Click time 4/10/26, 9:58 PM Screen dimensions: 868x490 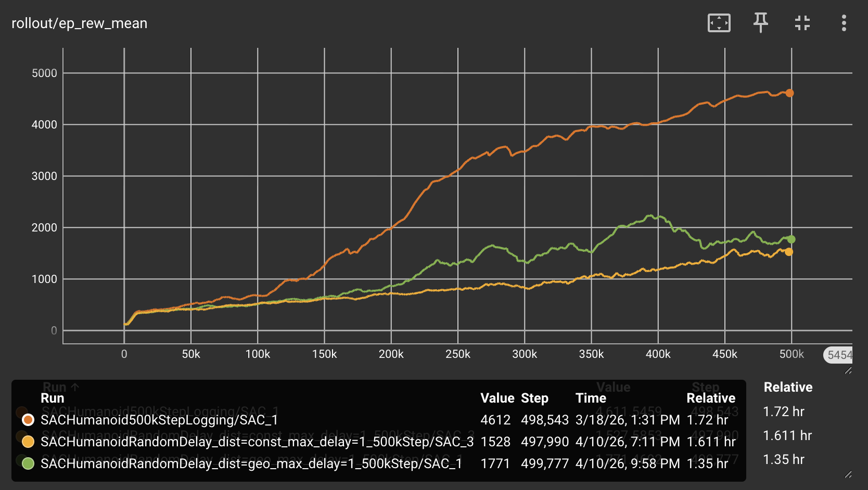point(628,463)
